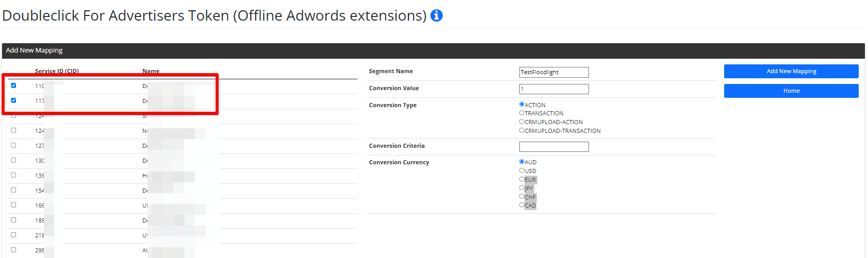The height and width of the screenshot is (258, 868).
Task: Tick the checkbox for service ID 130
Action: coord(13,160)
